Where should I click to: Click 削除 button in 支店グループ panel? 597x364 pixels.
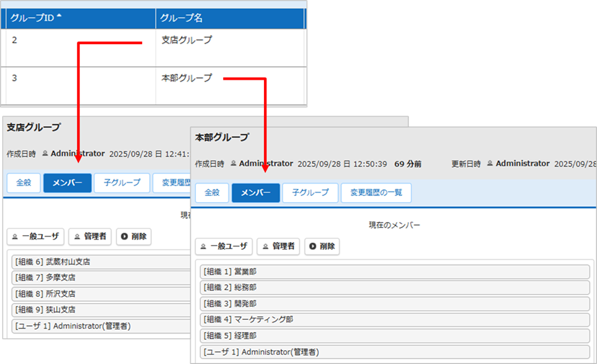click(x=134, y=237)
